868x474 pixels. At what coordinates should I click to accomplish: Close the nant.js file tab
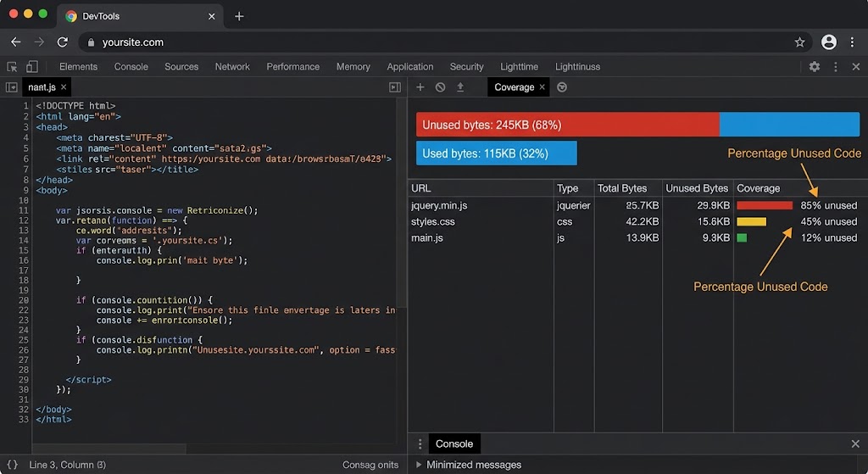pyautogui.click(x=64, y=87)
